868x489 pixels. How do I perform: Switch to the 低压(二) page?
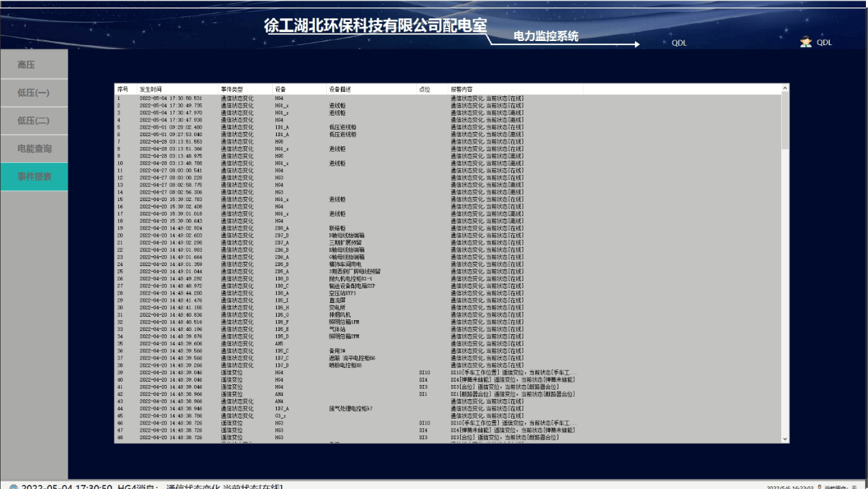pos(34,120)
